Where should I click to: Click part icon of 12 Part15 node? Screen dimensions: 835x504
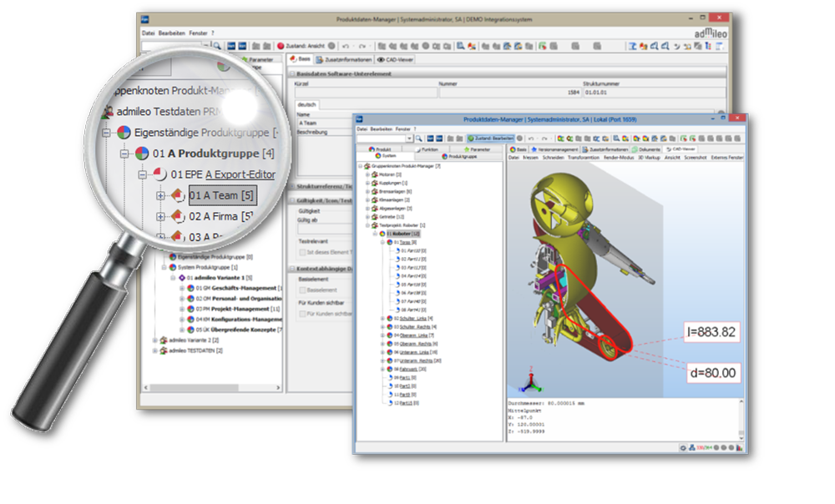(x=390, y=403)
